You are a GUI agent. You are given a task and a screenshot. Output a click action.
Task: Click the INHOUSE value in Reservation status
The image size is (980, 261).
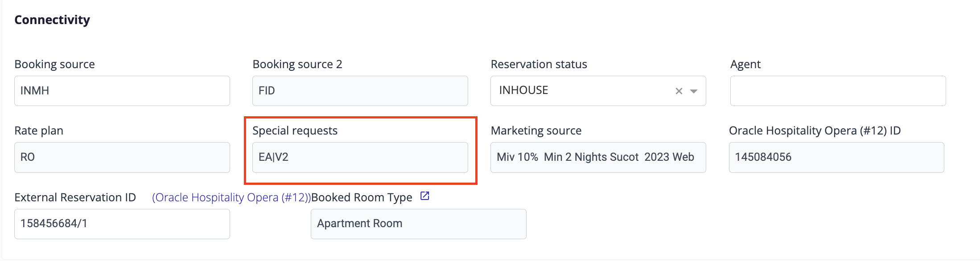[x=523, y=90]
